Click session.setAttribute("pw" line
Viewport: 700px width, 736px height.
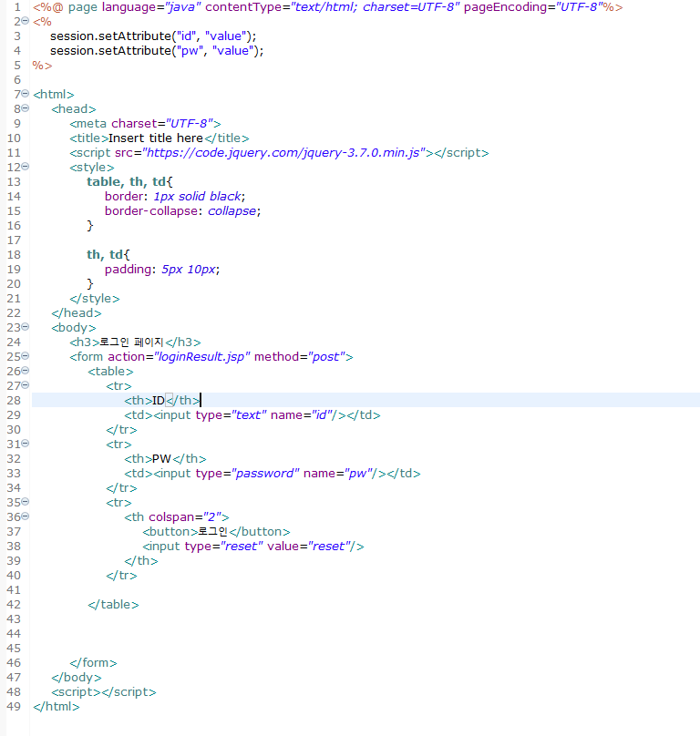pos(157,51)
